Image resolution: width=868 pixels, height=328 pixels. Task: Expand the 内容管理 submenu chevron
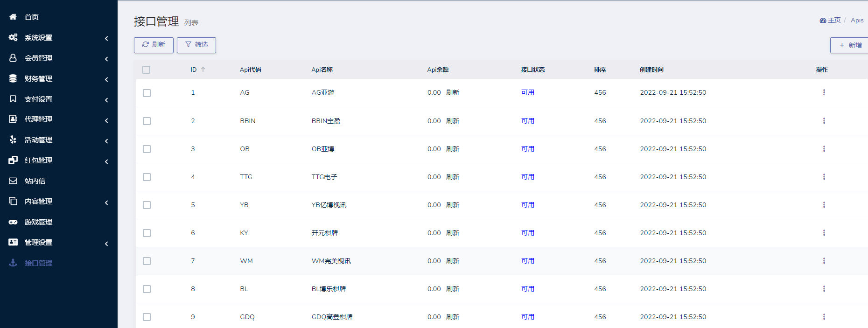(106, 202)
